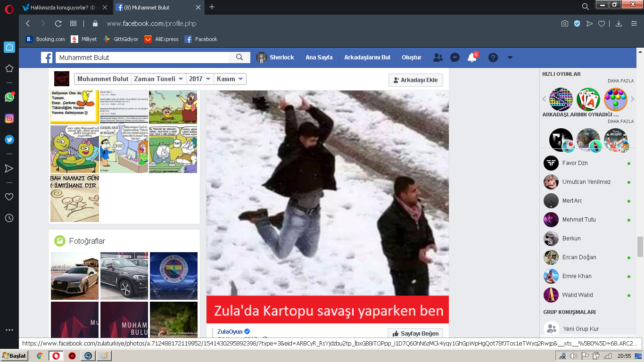The width and height of the screenshot is (644, 362).
Task: Open the ZulaOyun page link
Action: (x=230, y=332)
